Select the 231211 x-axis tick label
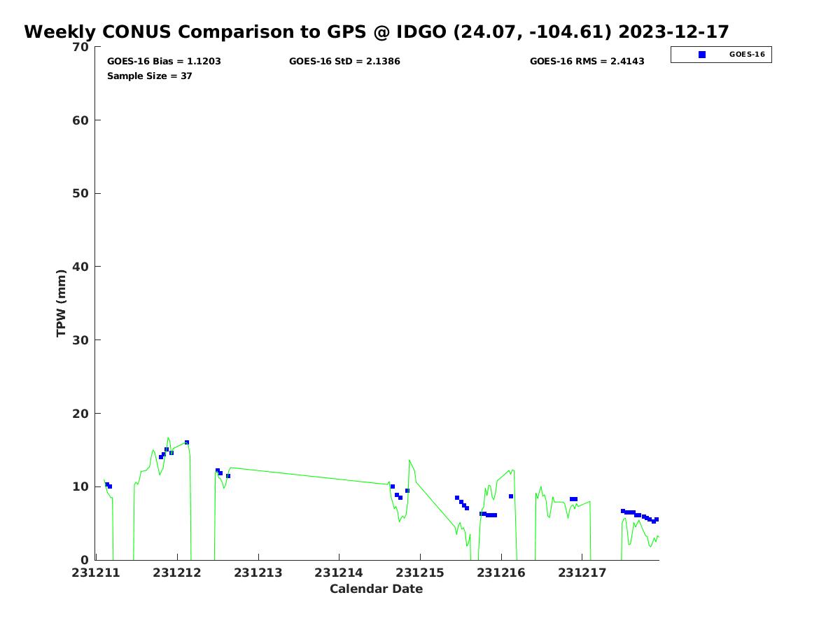Screen dimensions: 840x630 coord(97,573)
